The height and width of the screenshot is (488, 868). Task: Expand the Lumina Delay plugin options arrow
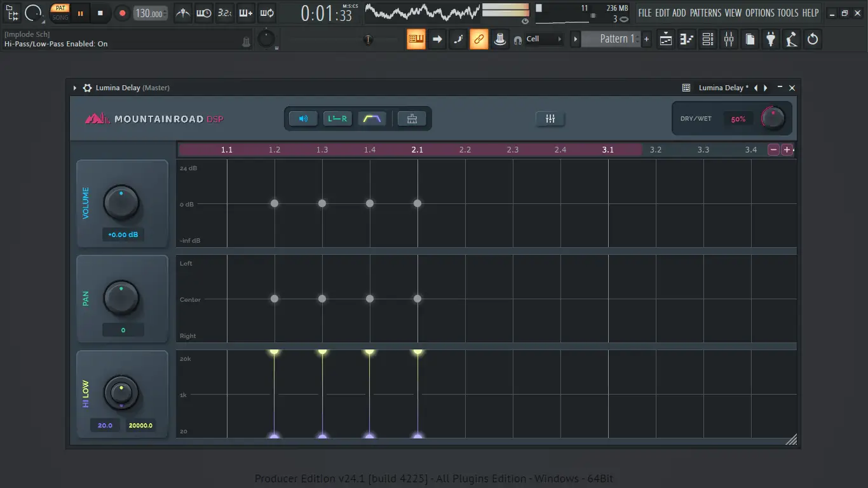point(74,88)
